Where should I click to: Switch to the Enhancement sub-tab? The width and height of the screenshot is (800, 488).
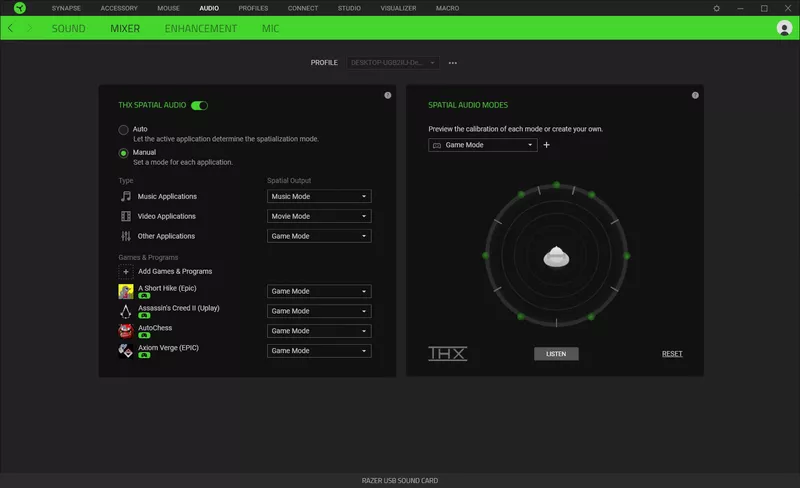click(201, 29)
